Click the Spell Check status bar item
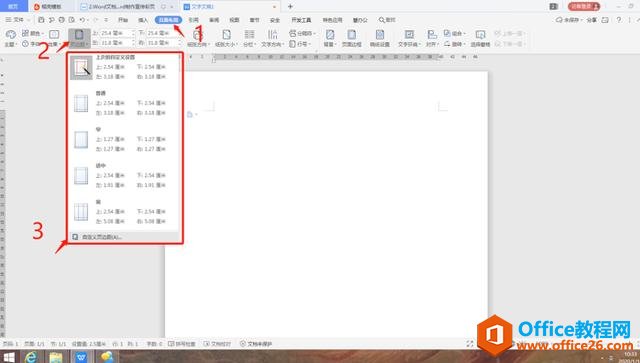Screen dimensions: 640x363 click(x=182, y=344)
